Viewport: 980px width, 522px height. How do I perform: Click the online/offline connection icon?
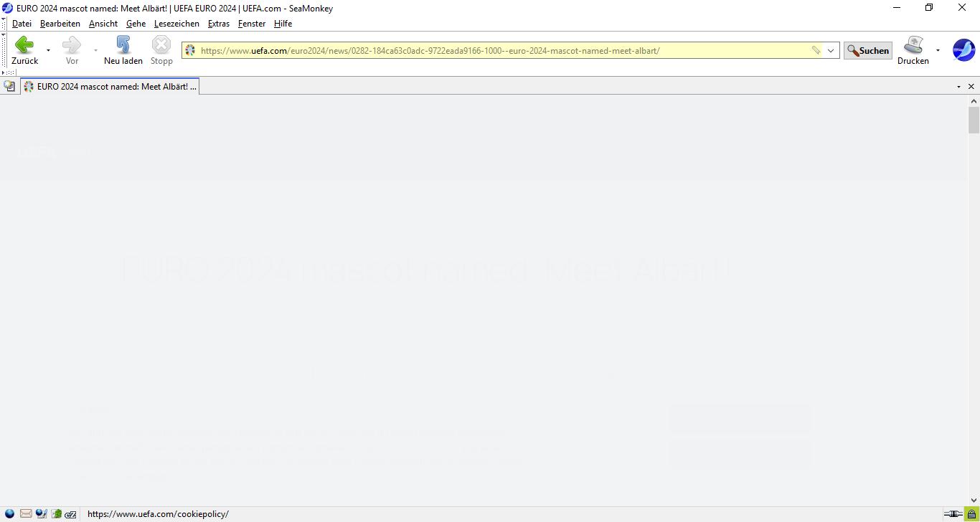tap(953, 514)
